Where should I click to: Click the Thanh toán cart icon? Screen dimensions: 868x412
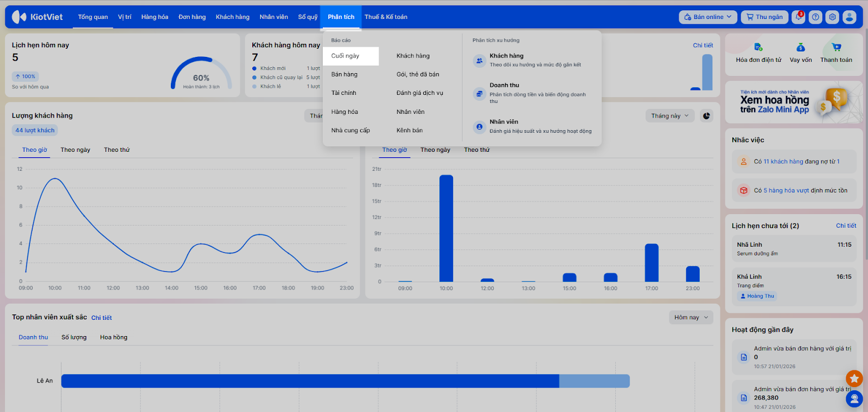coord(836,47)
